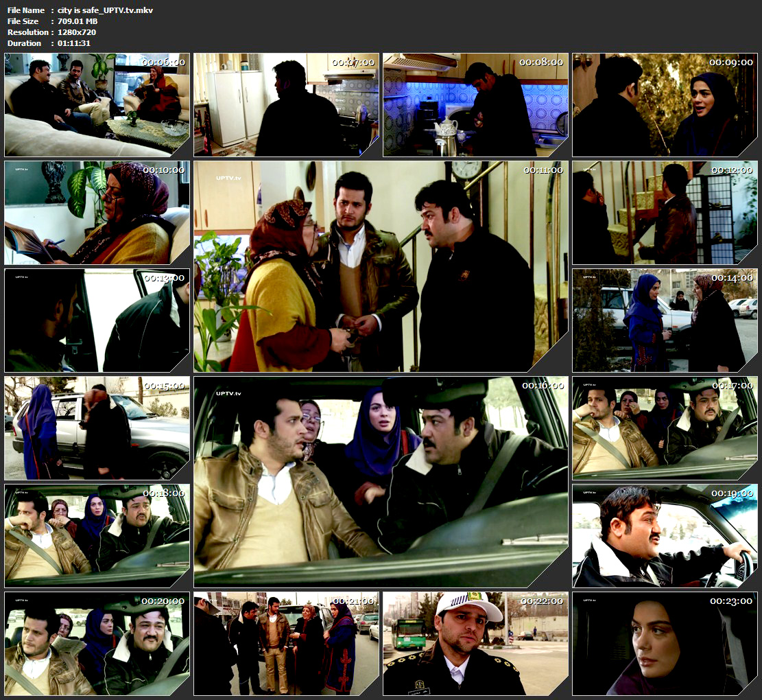Select the 00:20:00 thumbnail frame
This screenshot has width=762, height=700.
pyautogui.click(x=97, y=644)
